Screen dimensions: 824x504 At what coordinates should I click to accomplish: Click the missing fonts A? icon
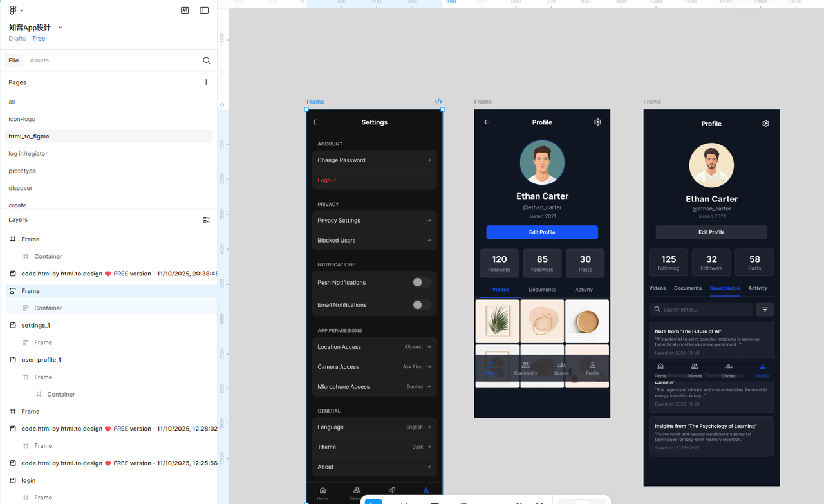pyautogui.click(x=185, y=10)
